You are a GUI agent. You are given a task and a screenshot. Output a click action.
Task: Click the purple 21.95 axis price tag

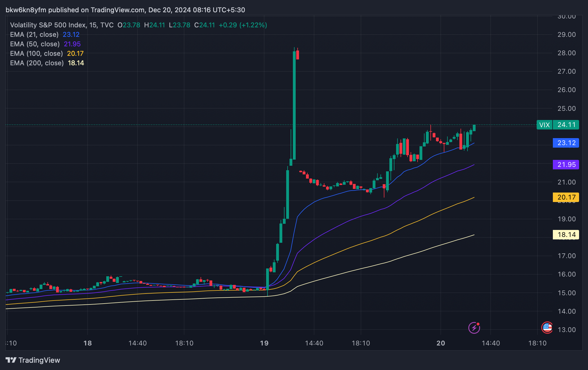[566, 165]
